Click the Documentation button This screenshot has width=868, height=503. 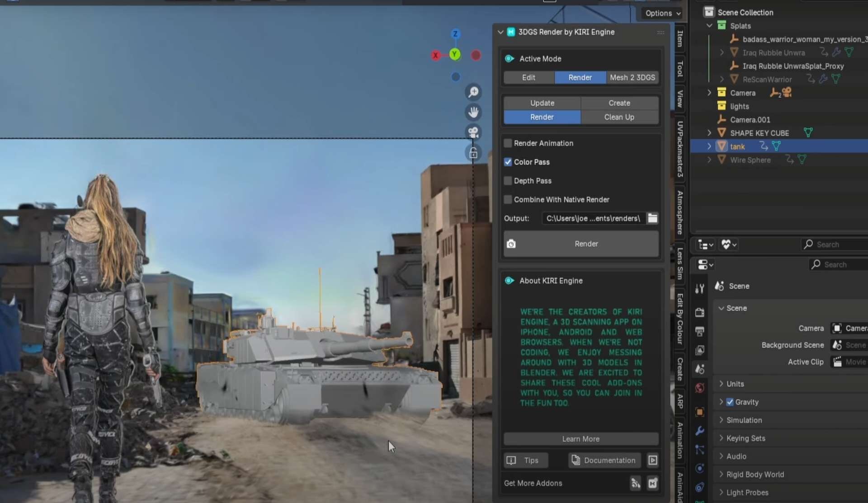604,460
